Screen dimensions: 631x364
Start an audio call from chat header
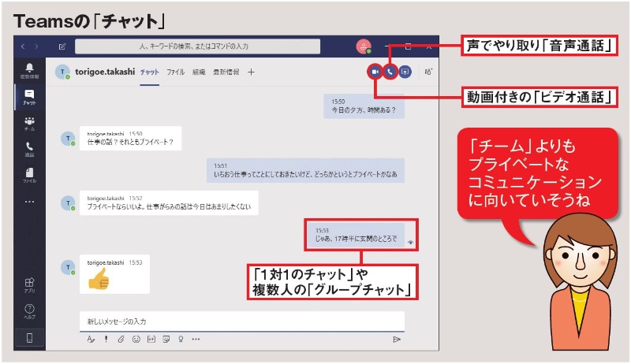390,72
